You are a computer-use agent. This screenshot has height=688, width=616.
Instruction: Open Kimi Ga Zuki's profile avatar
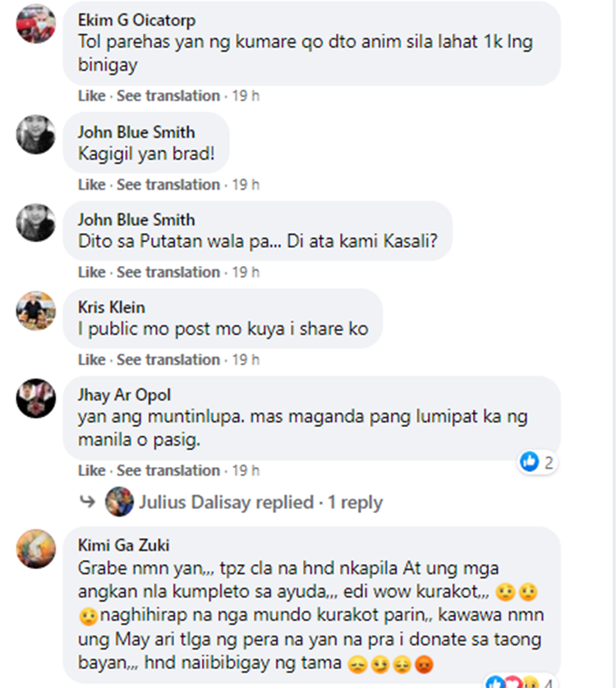(x=36, y=549)
